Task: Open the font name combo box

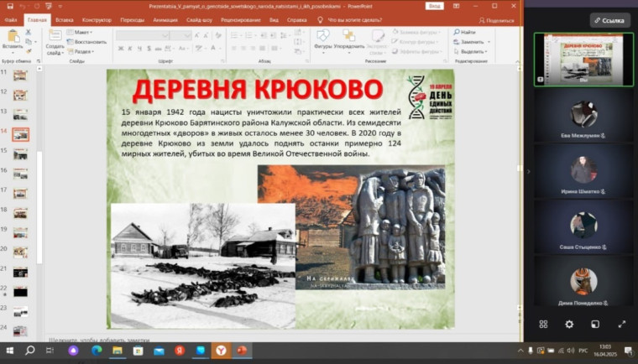Action: (x=143, y=36)
